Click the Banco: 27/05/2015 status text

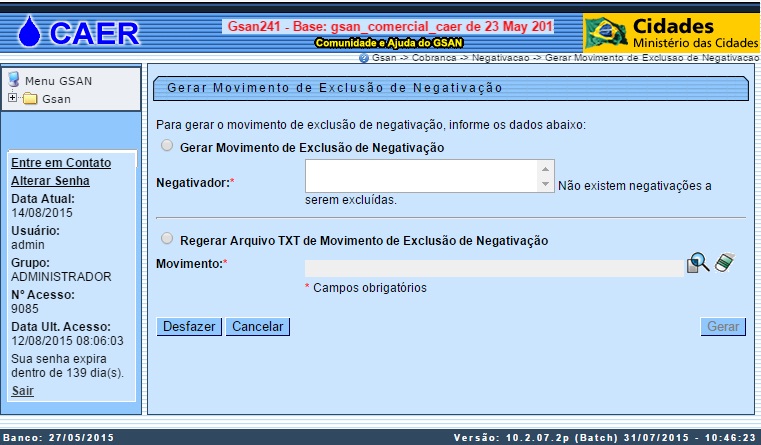pyautogui.click(x=59, y=438)
